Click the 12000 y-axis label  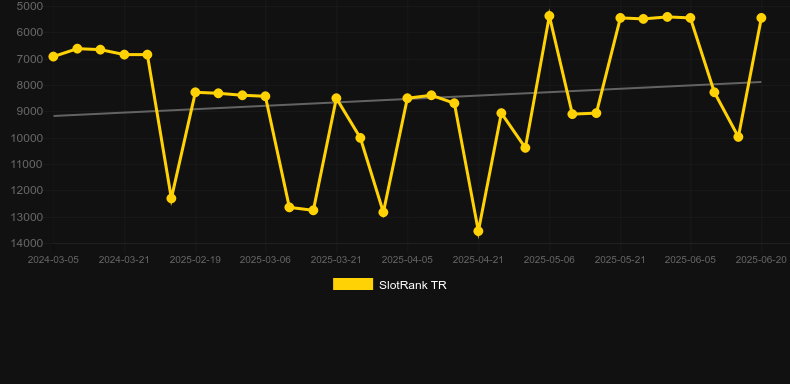click(x=27, y=190)
